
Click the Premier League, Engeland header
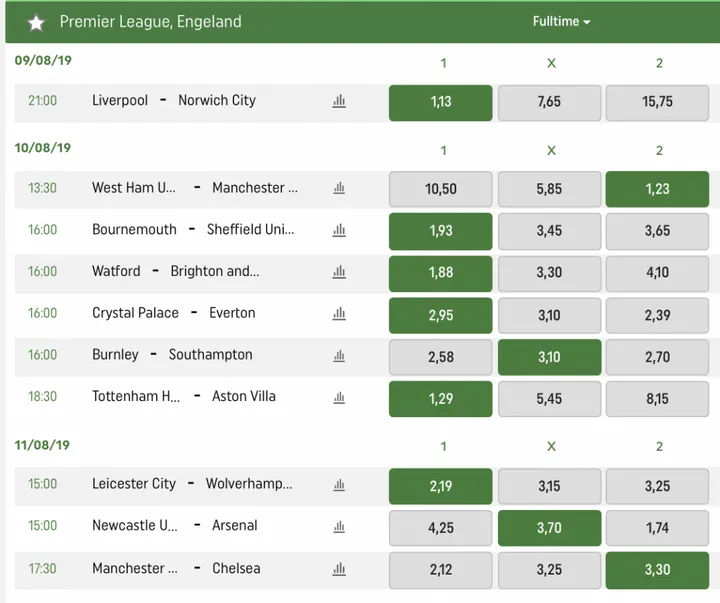150,22
